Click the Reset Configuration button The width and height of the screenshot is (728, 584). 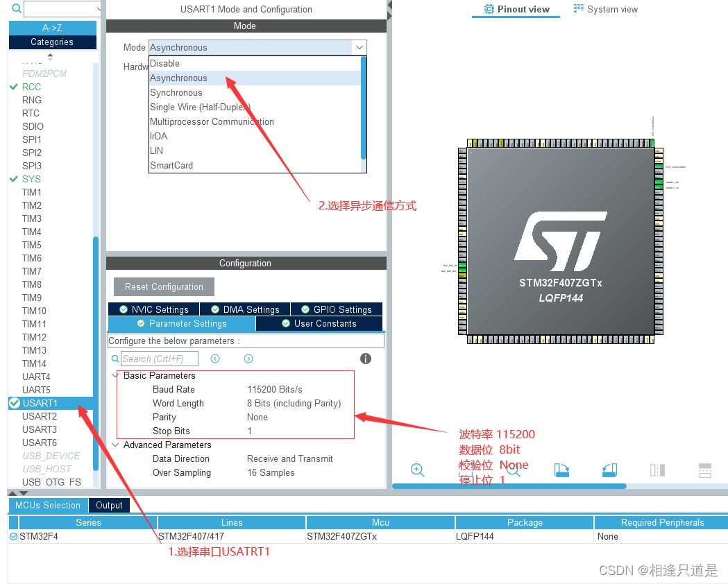click(x=164, y=286)
